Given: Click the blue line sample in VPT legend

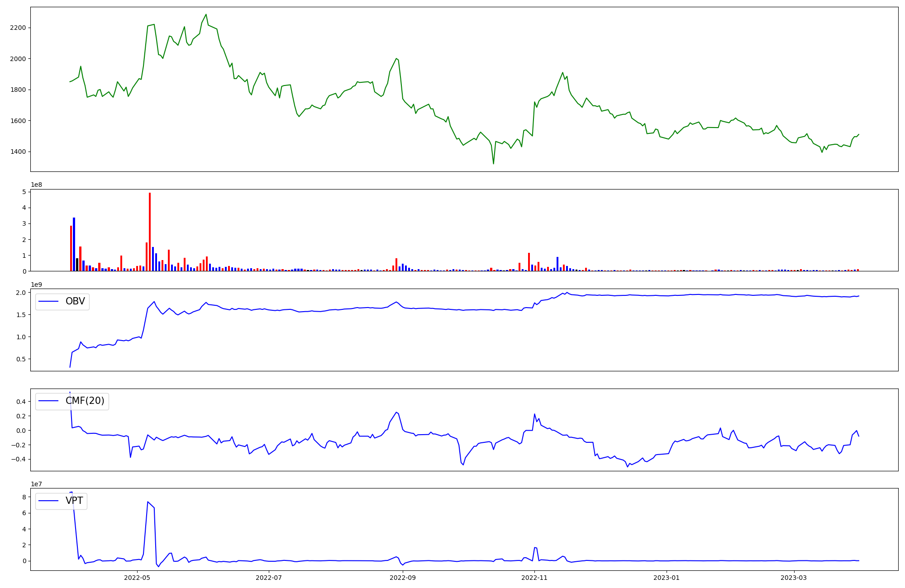Looking at the screenshot, I should tap(49, 501).
